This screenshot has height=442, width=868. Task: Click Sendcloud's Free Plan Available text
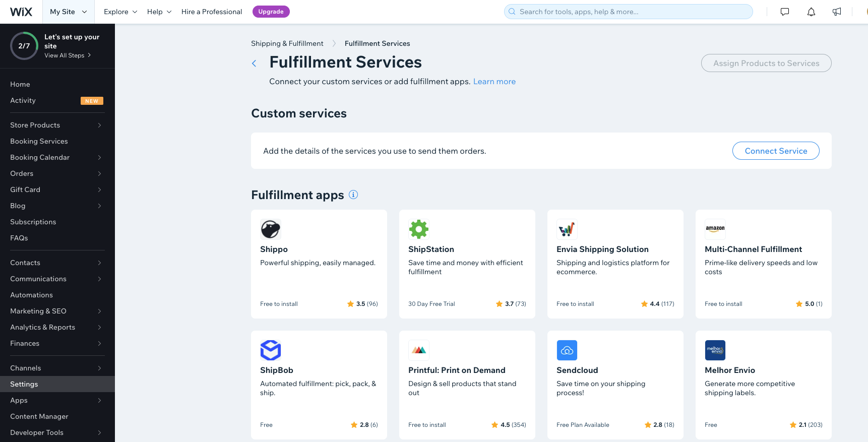click(x=583, y=425)
